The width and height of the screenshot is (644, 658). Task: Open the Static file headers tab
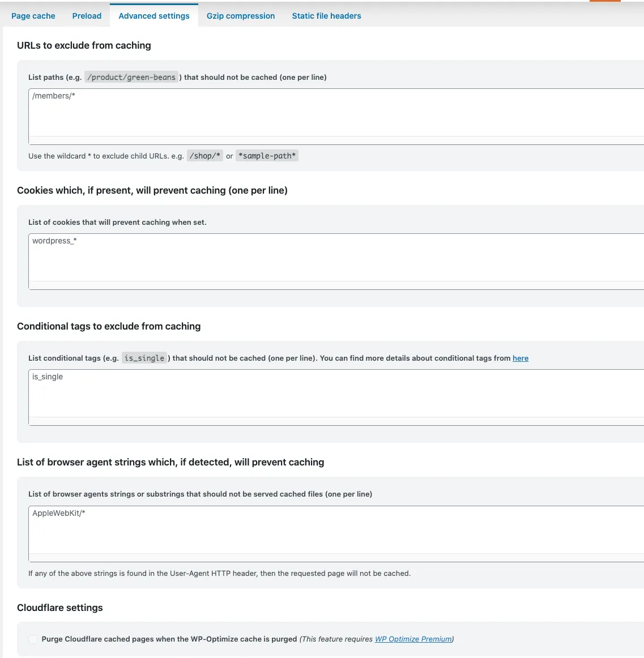pos(327,16)
